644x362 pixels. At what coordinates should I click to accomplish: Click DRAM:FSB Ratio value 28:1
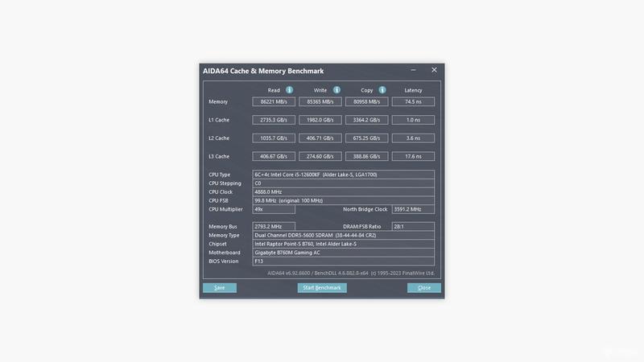click(x=413, y=226)
